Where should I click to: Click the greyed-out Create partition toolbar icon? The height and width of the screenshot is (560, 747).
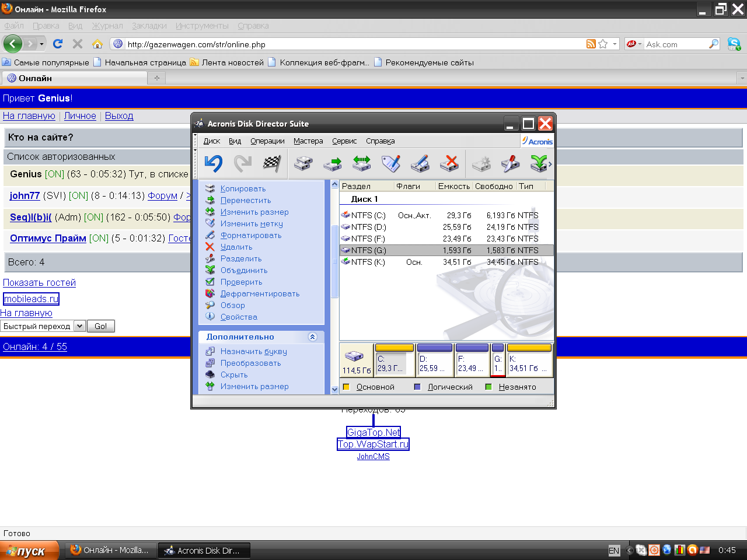tap(481, 163)
